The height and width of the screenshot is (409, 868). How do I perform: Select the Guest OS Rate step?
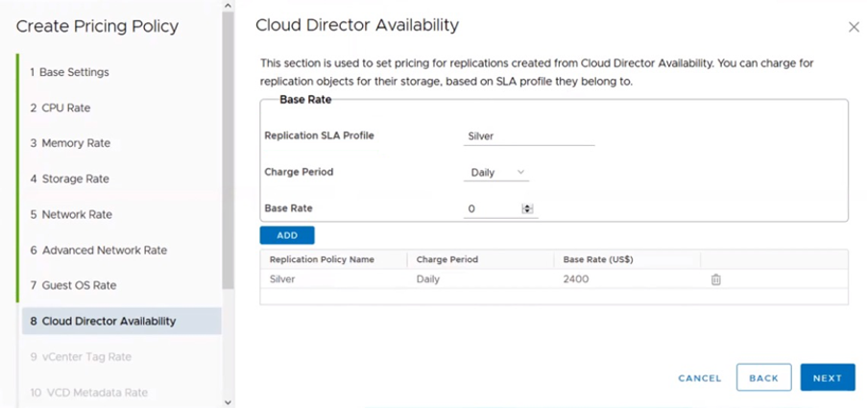[79, 285]
